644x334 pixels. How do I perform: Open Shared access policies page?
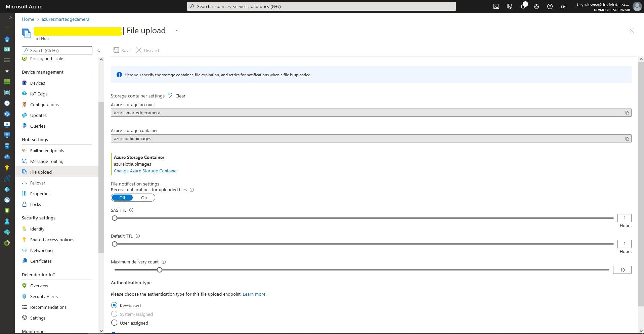point(52,240)
